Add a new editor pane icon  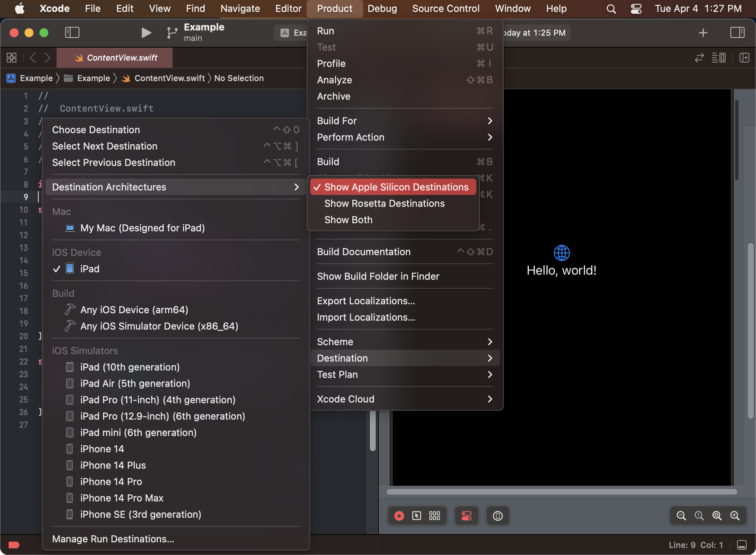coord(744,58)
